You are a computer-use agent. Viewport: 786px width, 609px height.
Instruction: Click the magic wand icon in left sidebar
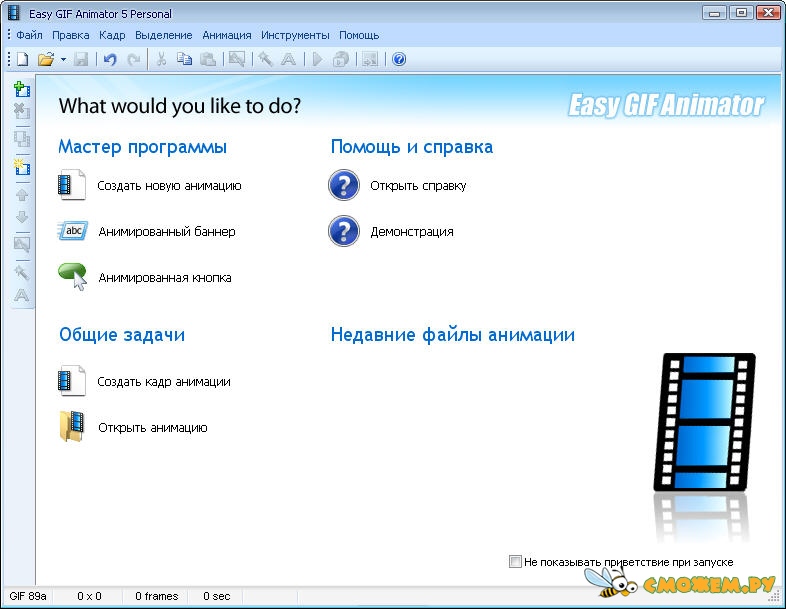point(22,273)
